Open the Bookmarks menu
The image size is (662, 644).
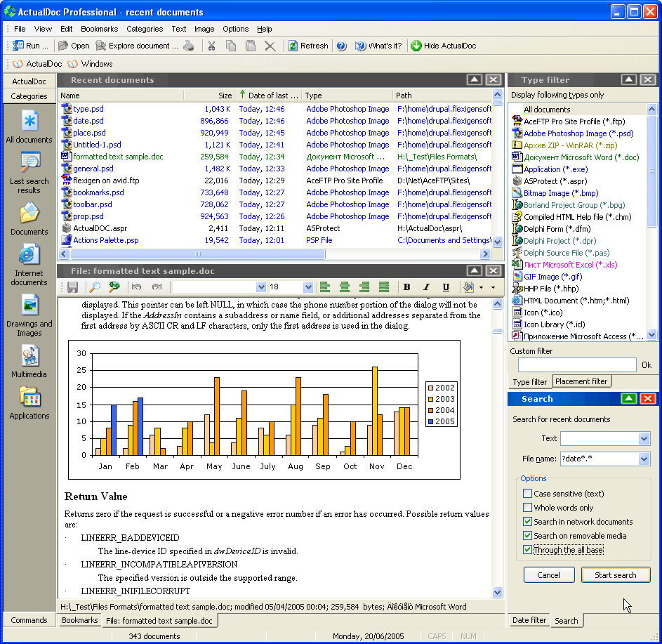(x=99, y=29)
